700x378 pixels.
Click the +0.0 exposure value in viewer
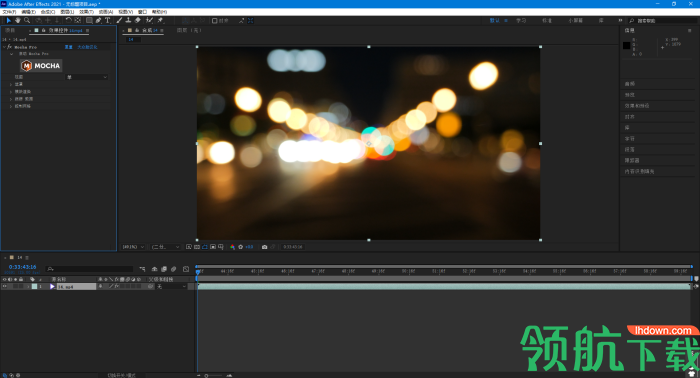click(x=249, y=247)
